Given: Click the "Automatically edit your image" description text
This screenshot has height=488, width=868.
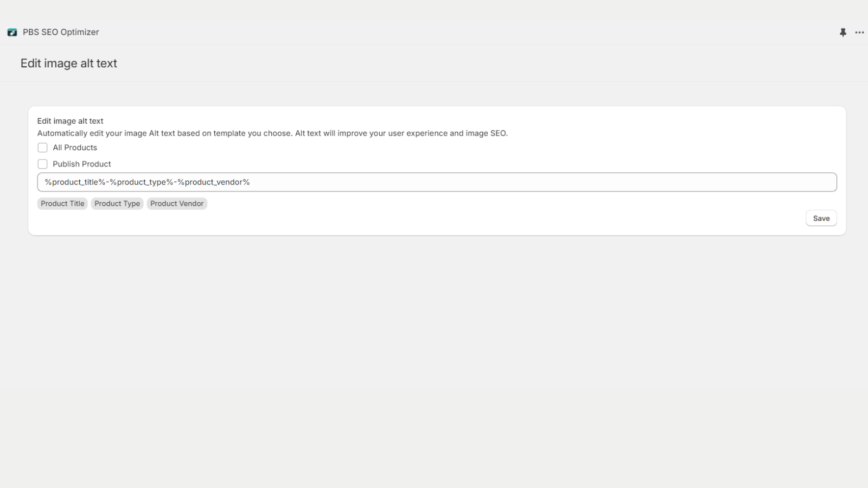Looking at the screenshot, I should [272, 133].
